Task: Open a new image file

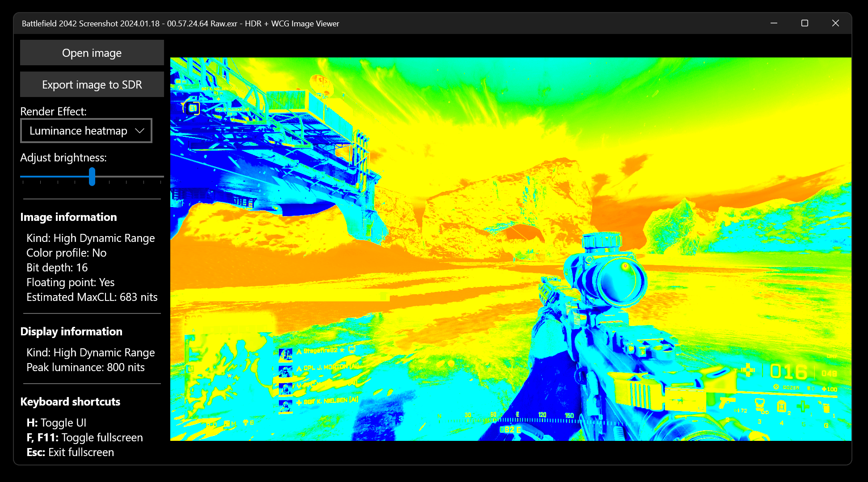Action: click(92, 53)
